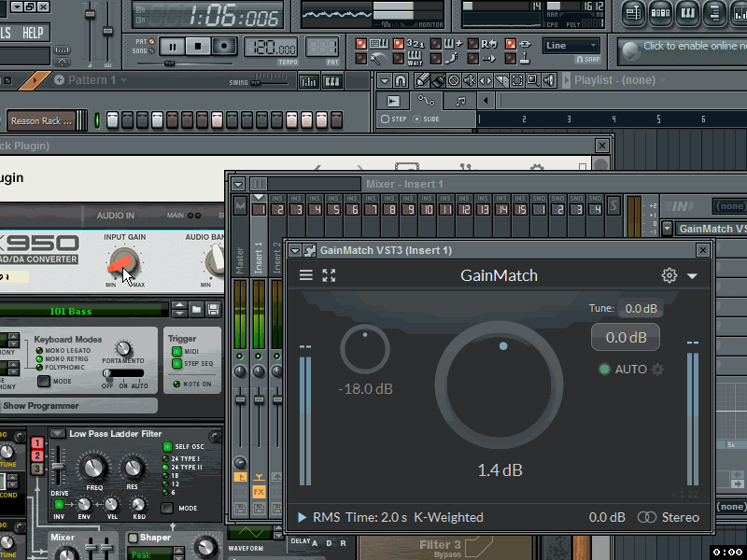This screenshot has height=560, width=747.
Task: Toggle the AUTO green indicator
Action: click(604, 369)
